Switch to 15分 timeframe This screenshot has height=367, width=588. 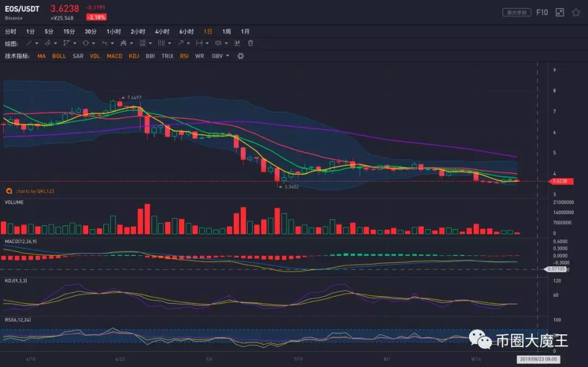point(69,32)
